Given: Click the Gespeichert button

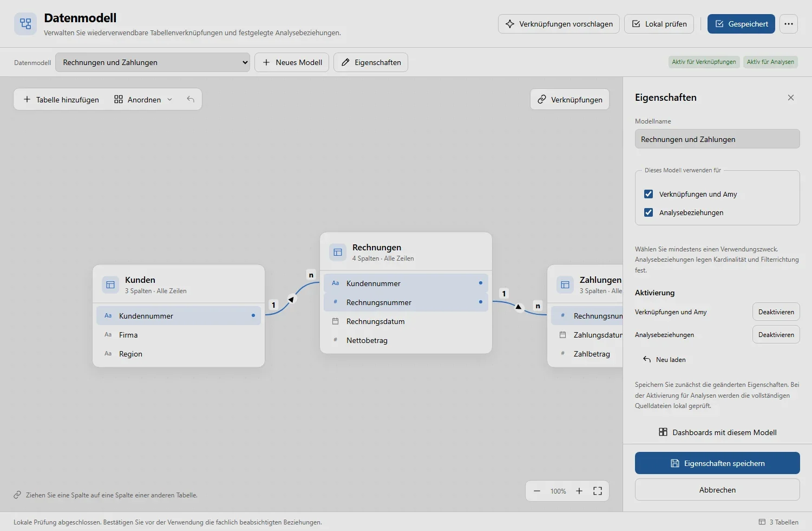Looking at the screenshot, I should (741, 24).
